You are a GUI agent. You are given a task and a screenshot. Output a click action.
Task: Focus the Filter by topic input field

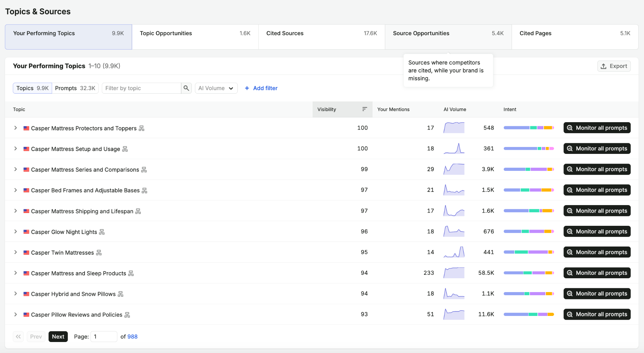142,88
